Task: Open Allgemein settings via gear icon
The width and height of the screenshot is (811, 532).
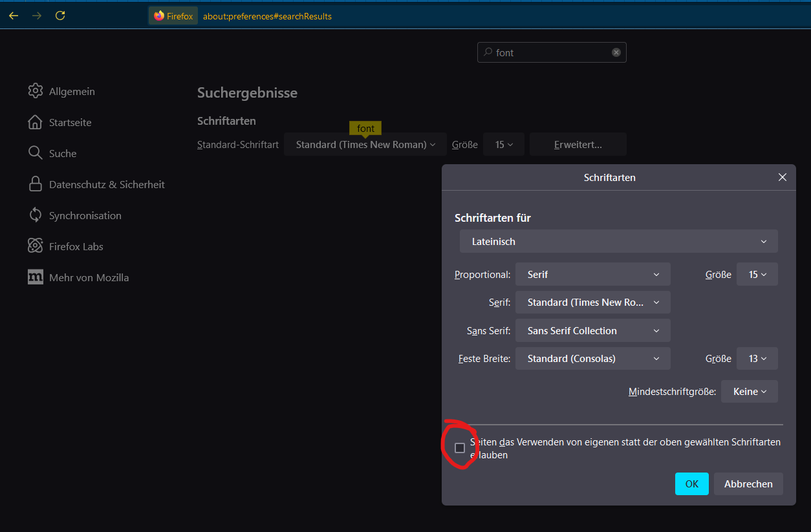Action: 35,91
